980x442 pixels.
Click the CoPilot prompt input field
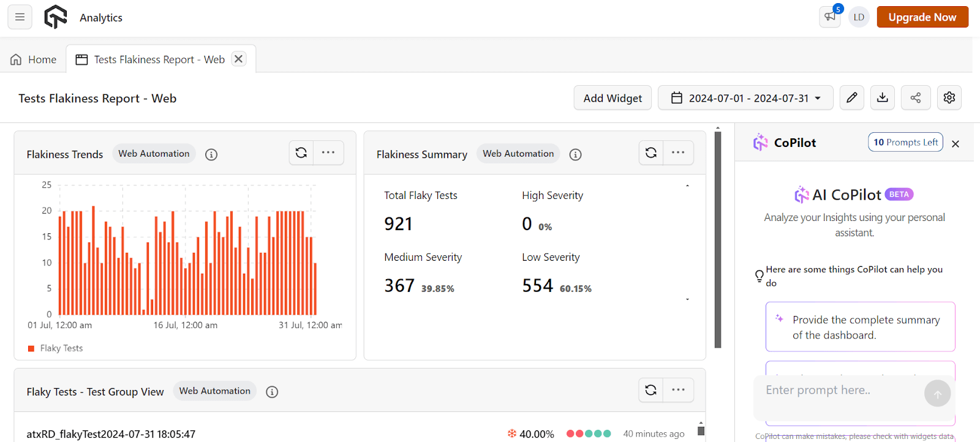[839, 391]
